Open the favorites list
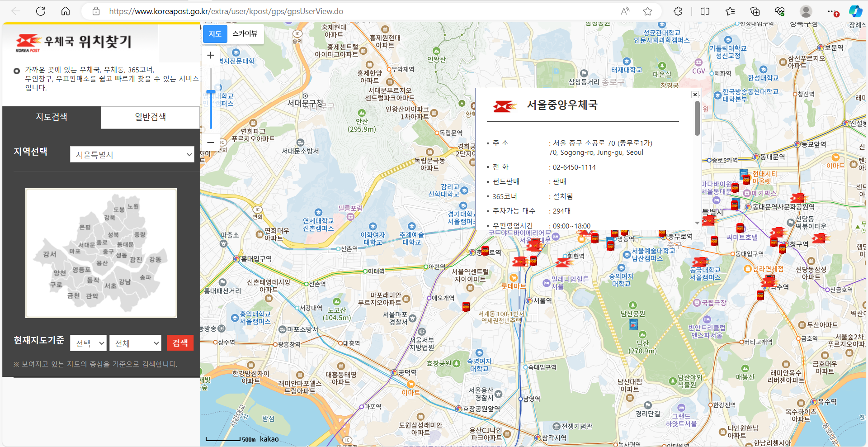 tap(730, 11)
